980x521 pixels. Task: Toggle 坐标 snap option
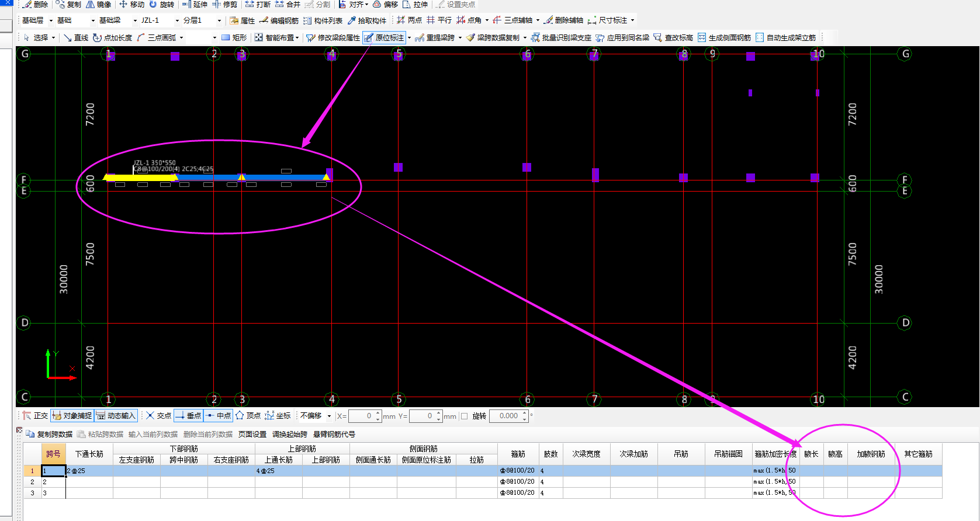[278, 416]
